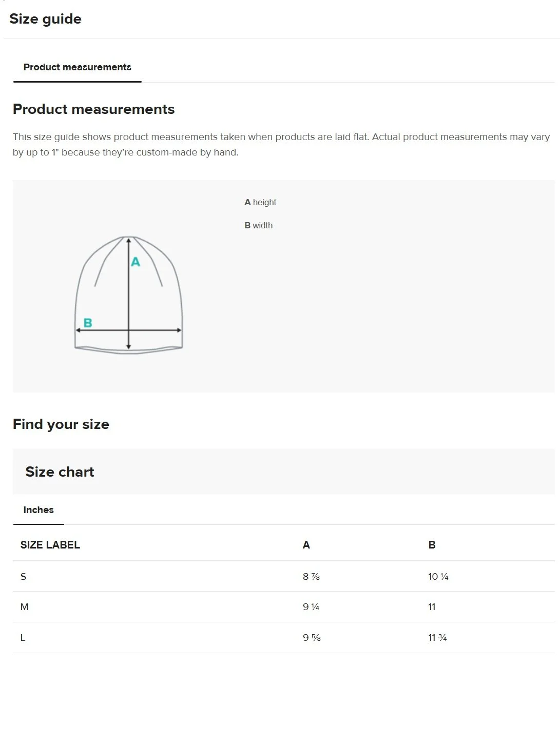Click the beanie measurement diagram
Screen dimensions: 560x745
129,295
